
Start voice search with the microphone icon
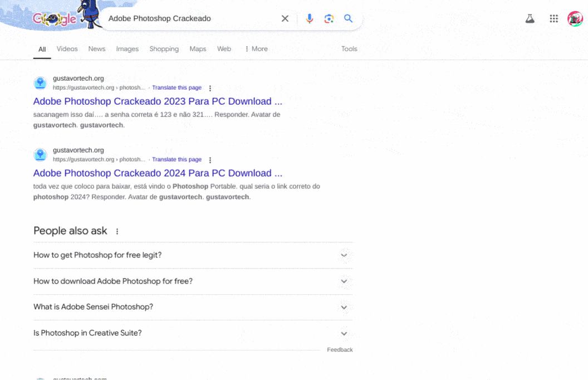coord(310,18)
